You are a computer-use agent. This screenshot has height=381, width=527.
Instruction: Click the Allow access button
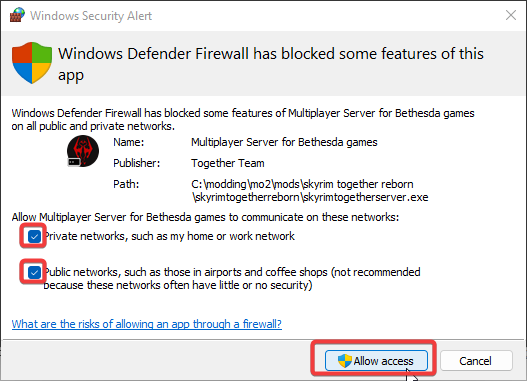(376, 361)
